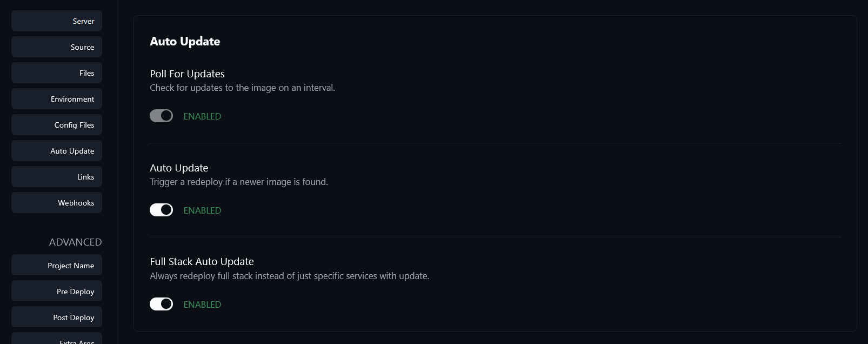Go to the Pre Deploy section
The image size is (868, 344).
click(x=57, y=292)
